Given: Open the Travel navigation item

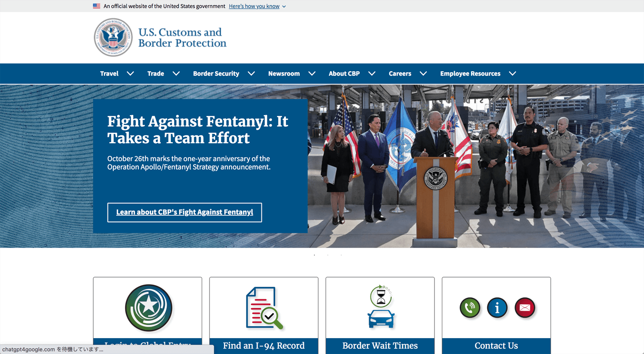Looking at the screenshot, I should [x=109, y=74].
